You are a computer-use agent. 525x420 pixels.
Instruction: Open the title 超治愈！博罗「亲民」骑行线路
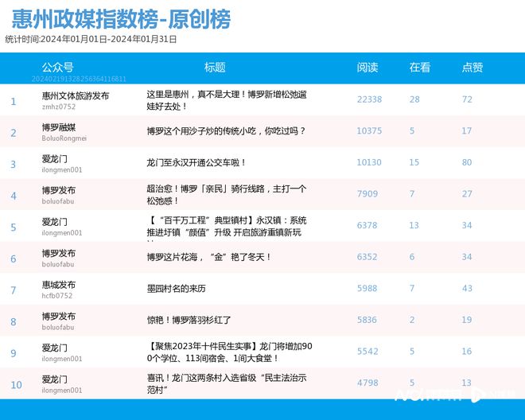pos(227,195)
